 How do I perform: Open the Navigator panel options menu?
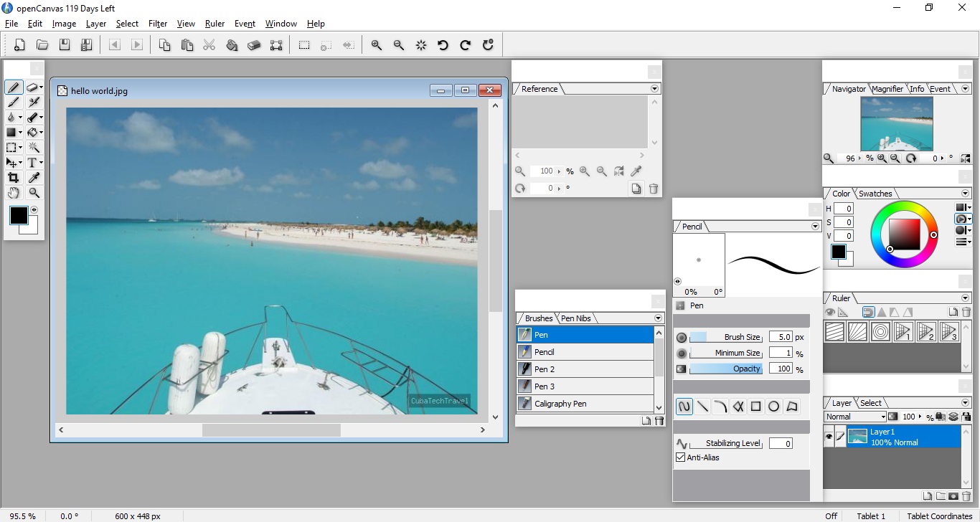click(x=966, y=89)
